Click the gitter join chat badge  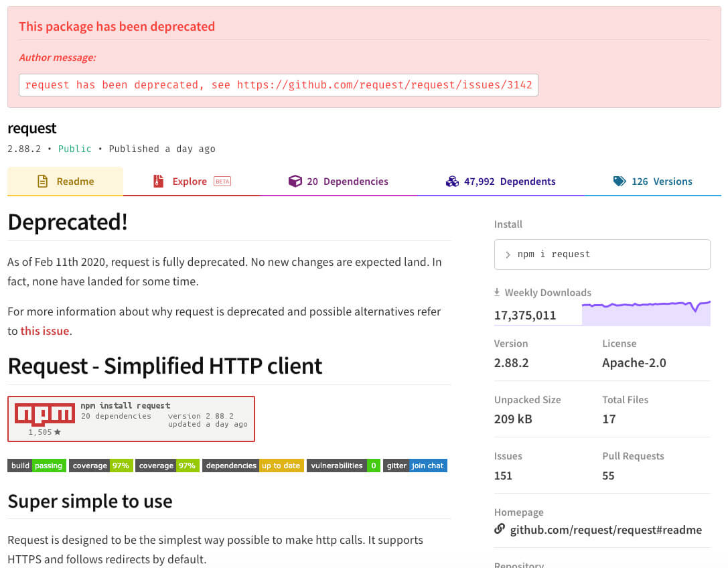pyautogui.click(x=415, y=466)
